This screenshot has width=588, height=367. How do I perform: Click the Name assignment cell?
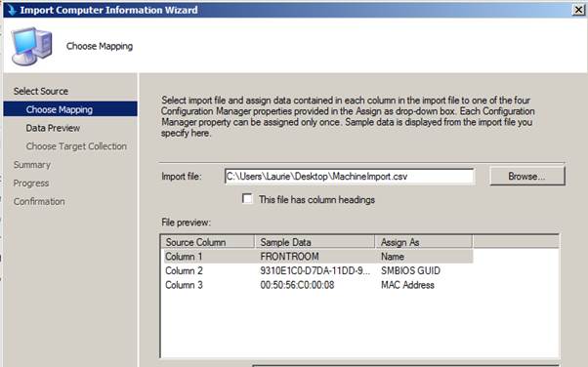(x=393, y=257)
